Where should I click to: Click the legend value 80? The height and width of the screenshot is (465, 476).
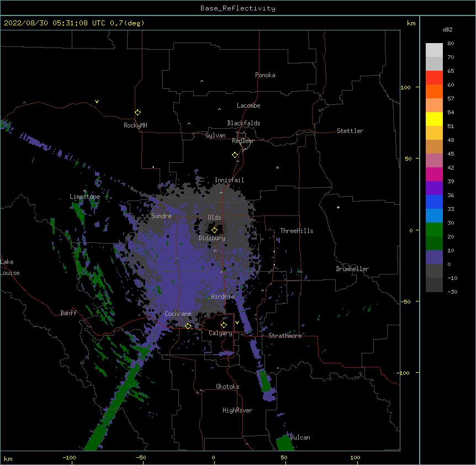point(451,43)
